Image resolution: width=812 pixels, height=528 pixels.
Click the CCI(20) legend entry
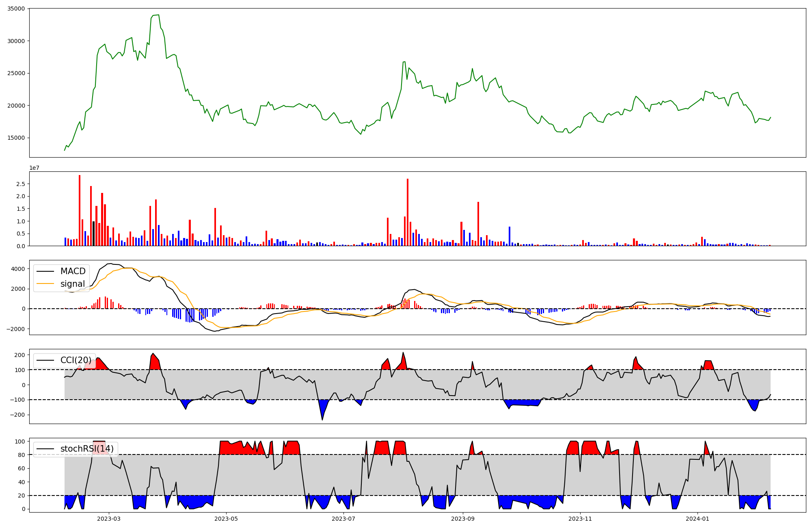(76, 360)
